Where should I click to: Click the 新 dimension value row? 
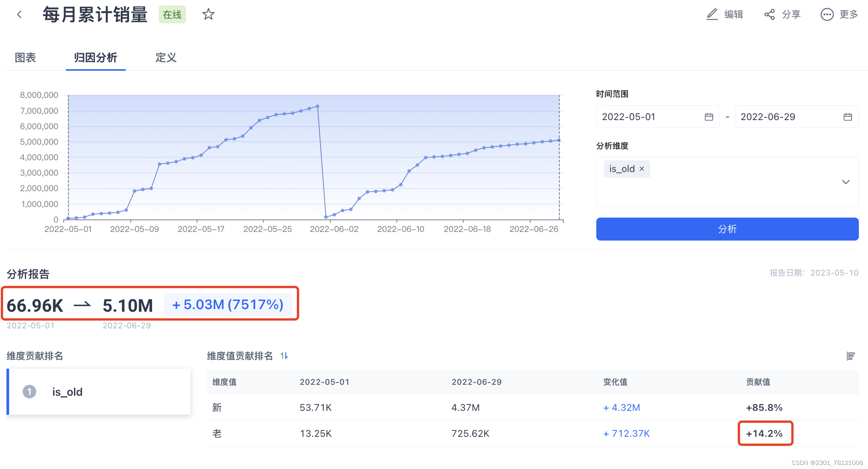(533, 407)
